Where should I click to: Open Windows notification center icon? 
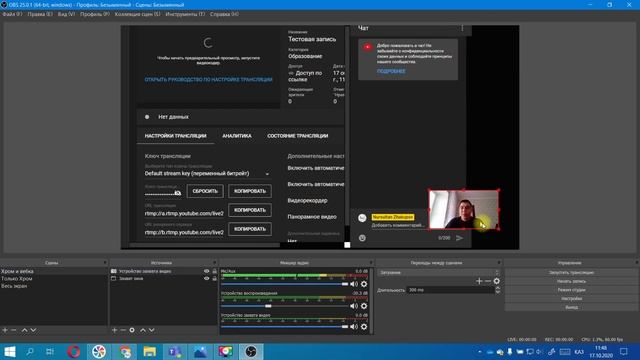tap(624, 351)
